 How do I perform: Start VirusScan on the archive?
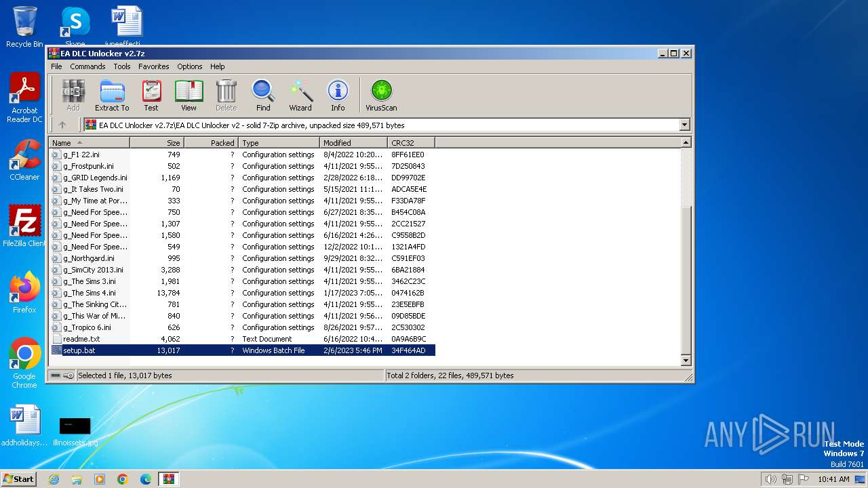point(381,96)
